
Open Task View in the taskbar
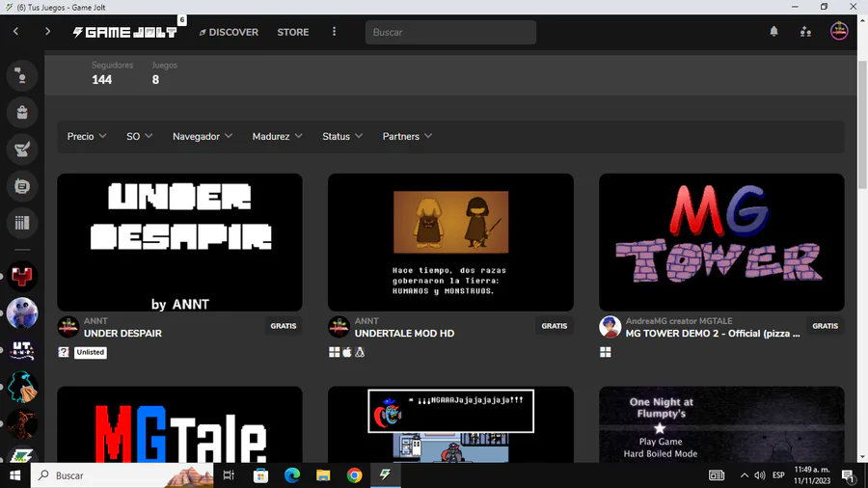229,475
